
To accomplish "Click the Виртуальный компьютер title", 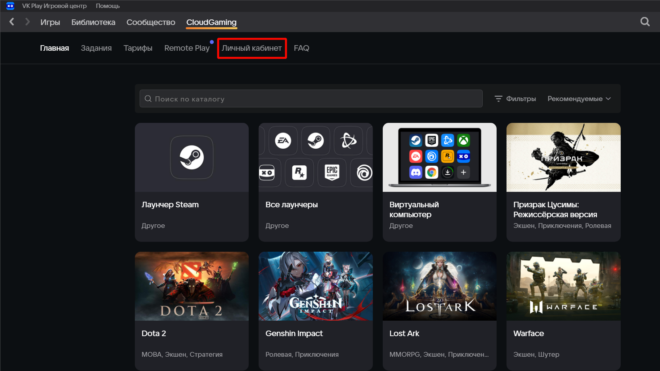I will click(x=414, y=209).
